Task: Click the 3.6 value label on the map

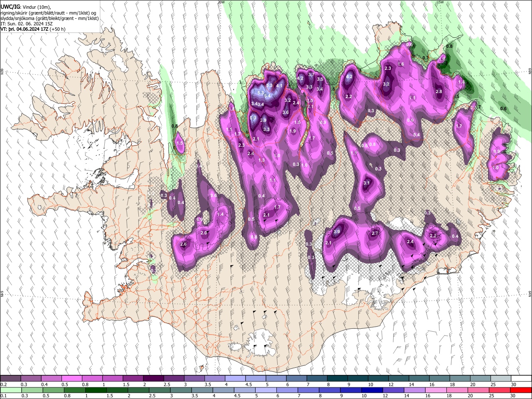Action: 286,112
